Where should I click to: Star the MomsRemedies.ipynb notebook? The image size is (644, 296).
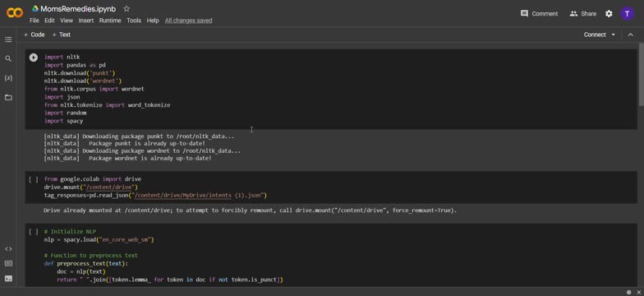pyautogui.click(x=126, y=8)
